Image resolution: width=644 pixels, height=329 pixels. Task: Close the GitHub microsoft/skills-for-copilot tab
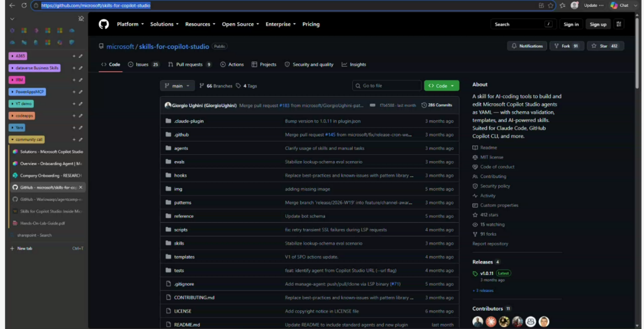[x=80, y=187]
